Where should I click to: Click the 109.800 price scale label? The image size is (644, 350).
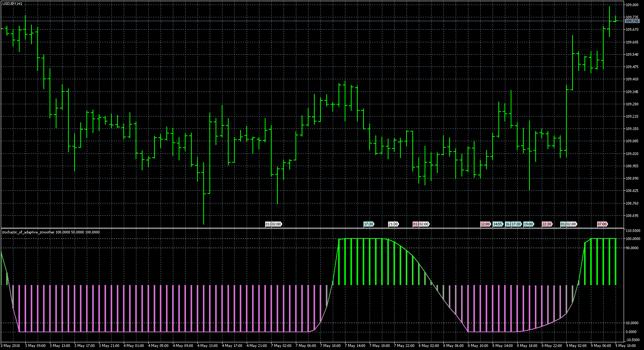(632, 5)
